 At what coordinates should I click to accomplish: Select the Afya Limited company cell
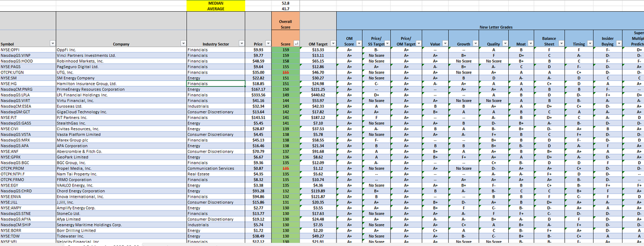tap(121, 219)
